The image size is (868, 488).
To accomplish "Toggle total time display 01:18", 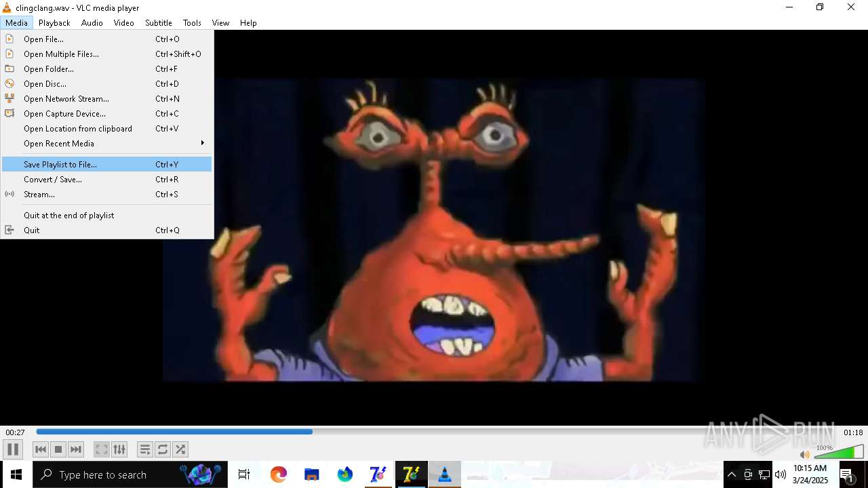I will pyautogui.click(x=853, y=432).
